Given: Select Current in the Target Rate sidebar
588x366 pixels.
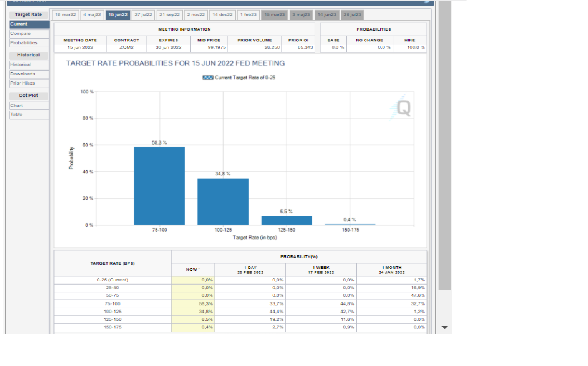Looking at the screenshot, I should pyautogui.click(x=29, y=24).
